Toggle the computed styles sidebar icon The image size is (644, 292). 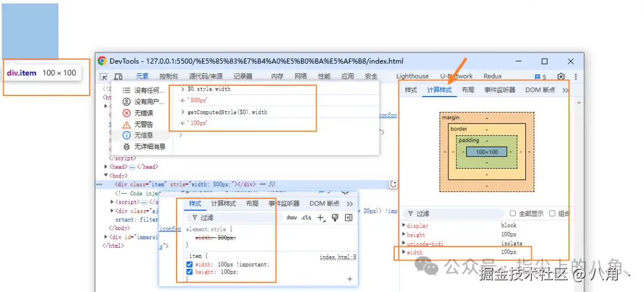coord(349,218)
